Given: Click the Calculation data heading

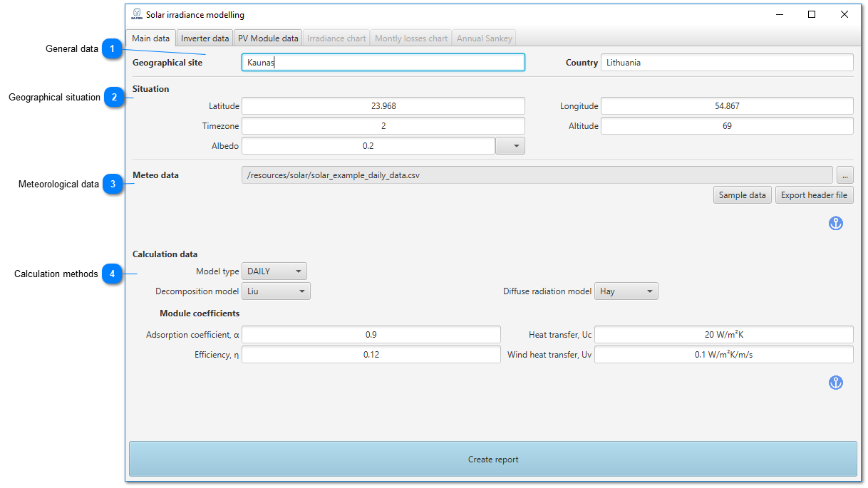Looking at the screenshot, I should pos(165,254).
